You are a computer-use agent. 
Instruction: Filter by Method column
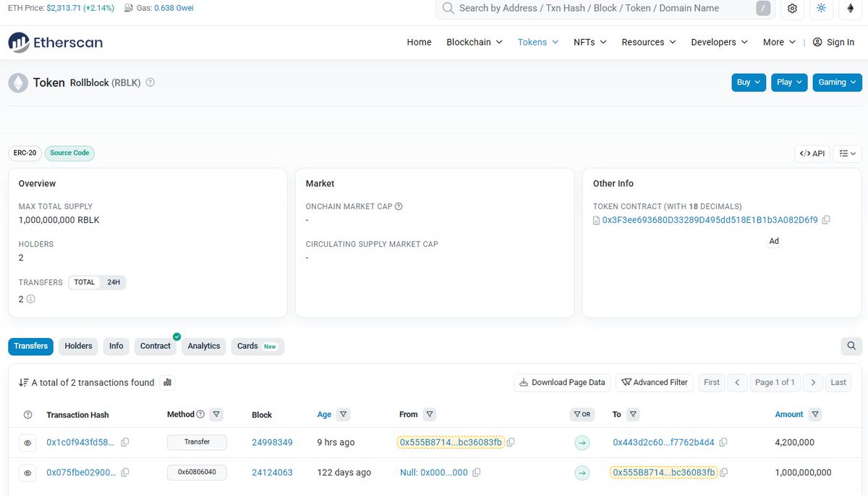point(216,415)
